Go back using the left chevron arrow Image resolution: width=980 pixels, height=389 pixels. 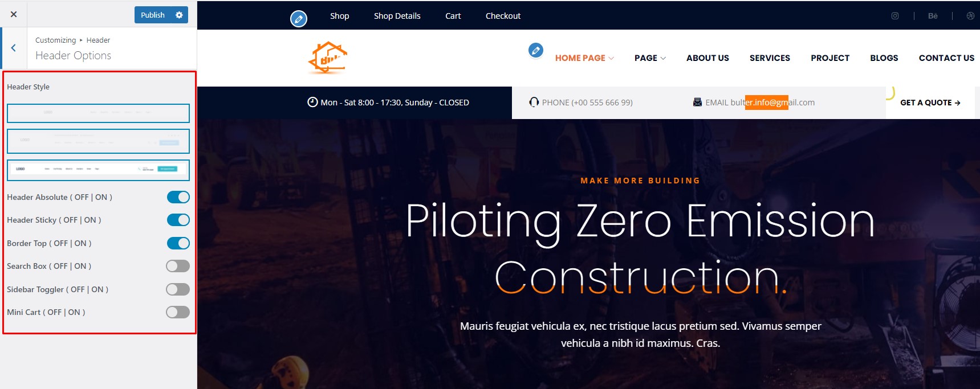point(14,48)
